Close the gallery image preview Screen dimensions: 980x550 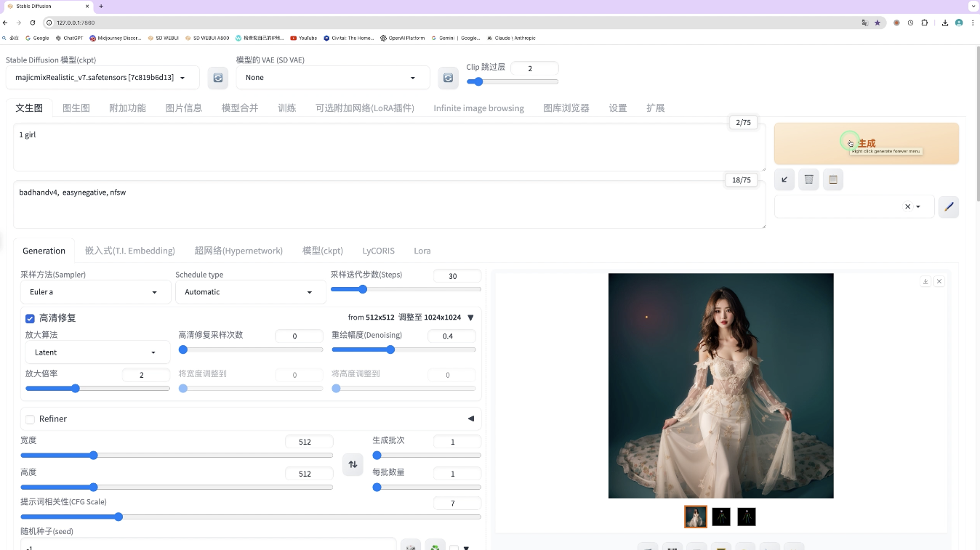[x=939, y=281]
